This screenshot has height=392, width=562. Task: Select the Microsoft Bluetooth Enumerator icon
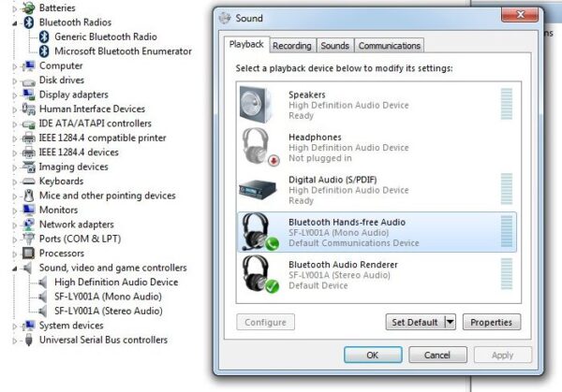44,51
